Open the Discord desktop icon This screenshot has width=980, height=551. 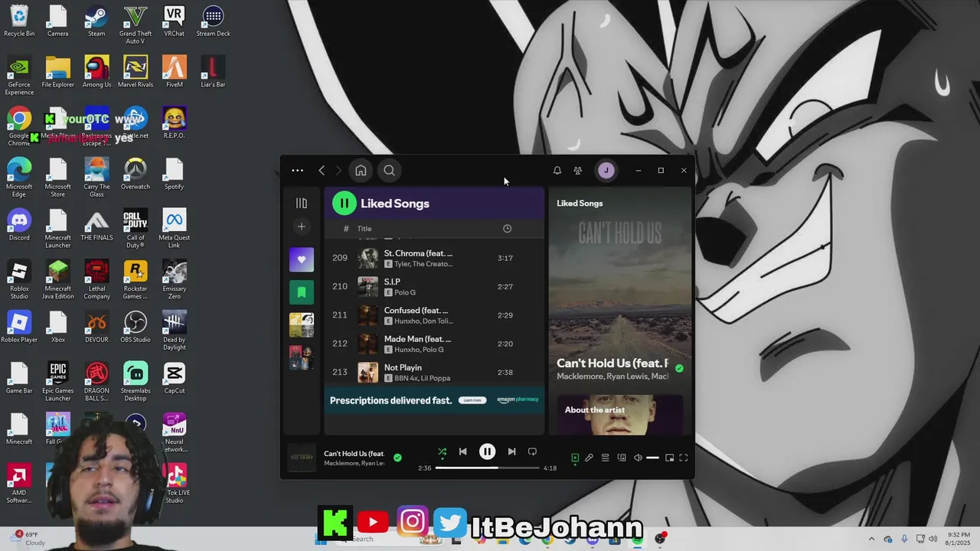pyautogui.click(x=19, y=225)
